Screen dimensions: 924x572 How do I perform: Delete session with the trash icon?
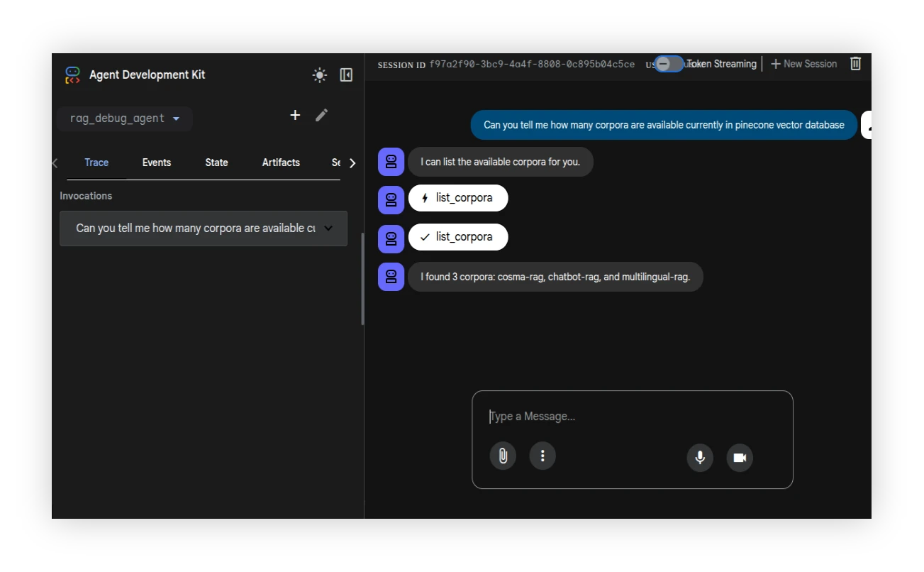pos(856,64)
